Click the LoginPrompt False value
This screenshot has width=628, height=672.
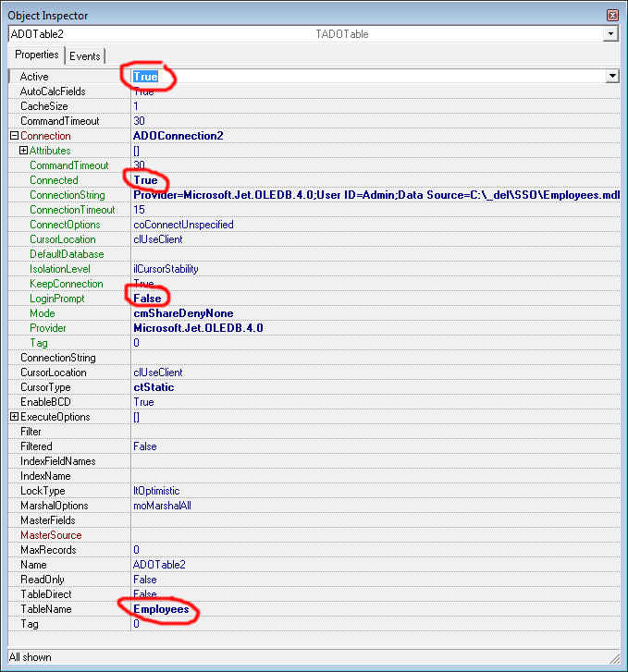click(x=147, y=299)
